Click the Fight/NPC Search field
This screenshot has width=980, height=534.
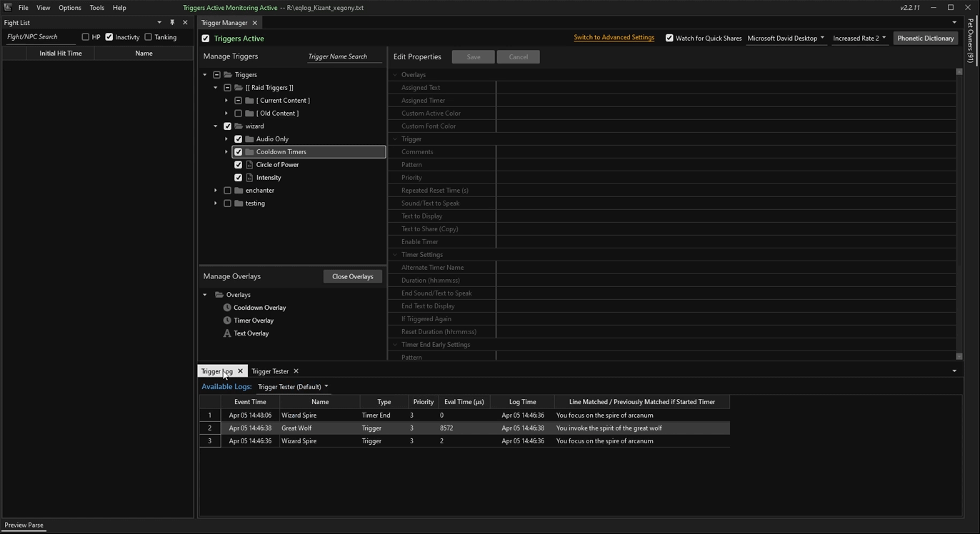click(x=39, y=37)
